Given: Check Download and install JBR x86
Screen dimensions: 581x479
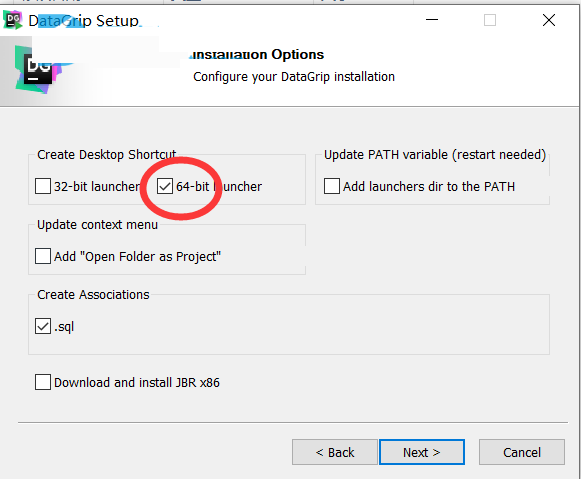Looking at the screenshot, I should [x=43, y=382].
